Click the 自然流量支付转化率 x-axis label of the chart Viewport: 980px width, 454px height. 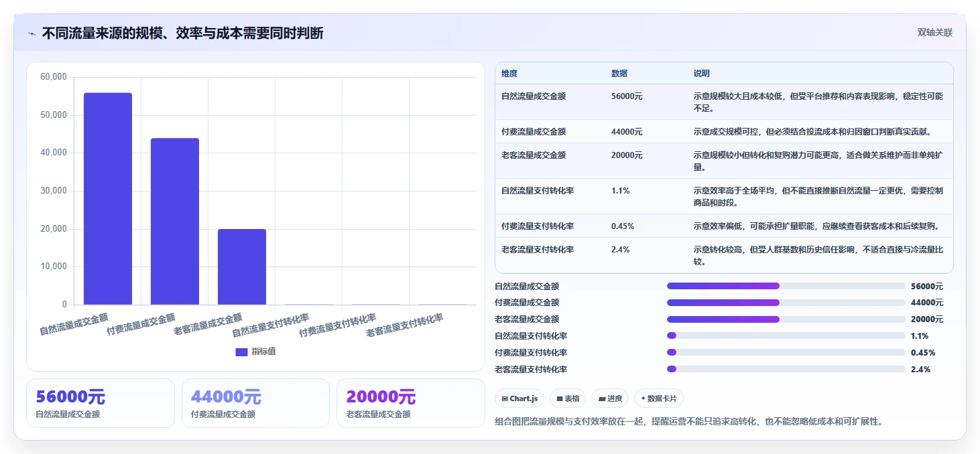[271, 325]
